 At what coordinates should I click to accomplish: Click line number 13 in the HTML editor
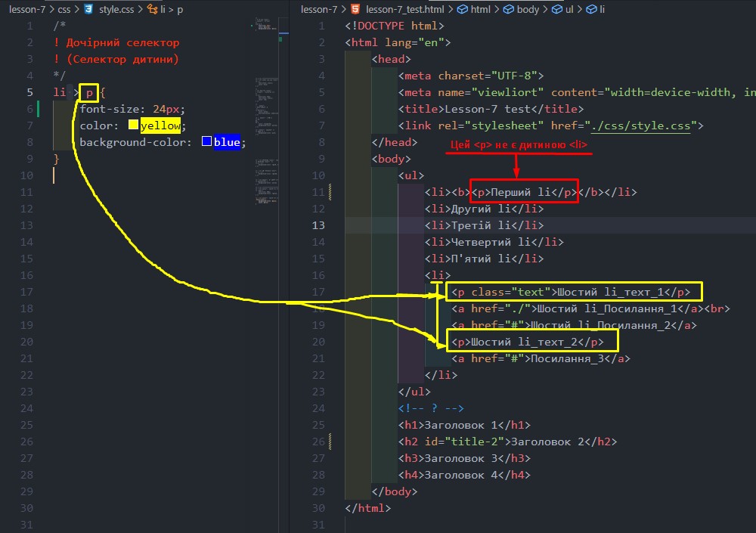319,225
